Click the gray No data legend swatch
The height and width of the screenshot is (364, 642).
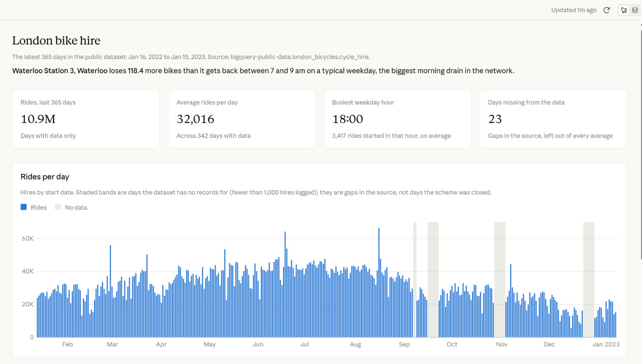[x=58, y=207]
